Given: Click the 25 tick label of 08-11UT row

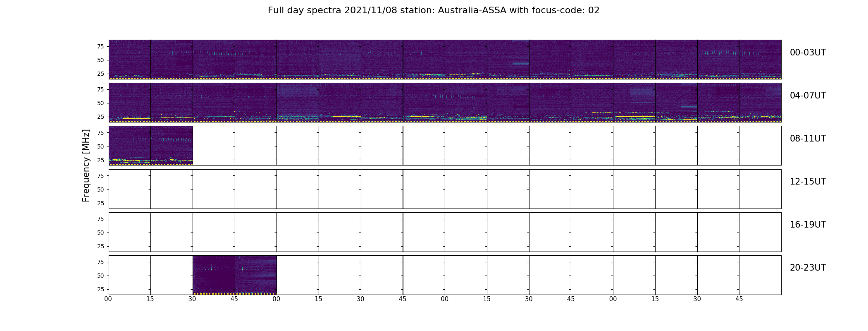Looking at the screenshot, I should (100, 160).
